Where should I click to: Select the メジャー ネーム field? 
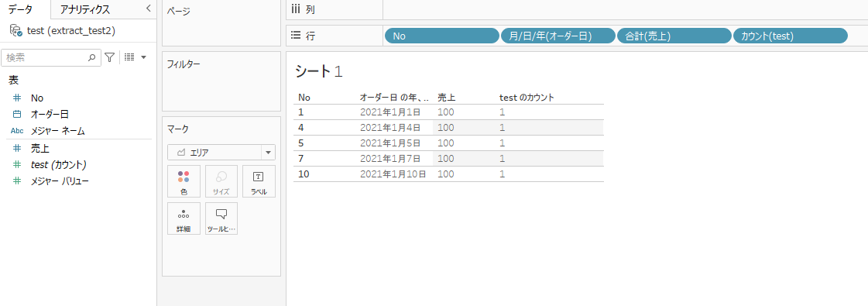tap(57, 131)
